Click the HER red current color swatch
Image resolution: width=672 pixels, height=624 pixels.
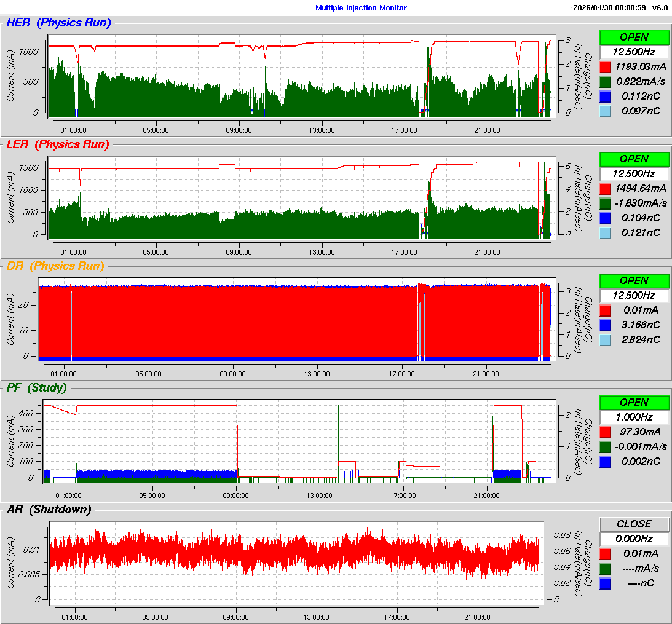[605, 67]
